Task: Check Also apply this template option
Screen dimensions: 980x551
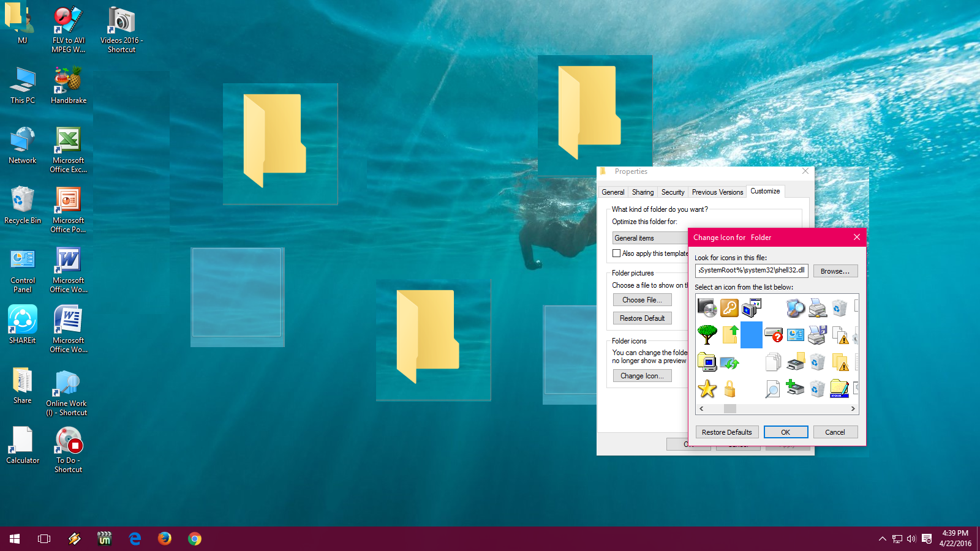Action: click(616, 253)
